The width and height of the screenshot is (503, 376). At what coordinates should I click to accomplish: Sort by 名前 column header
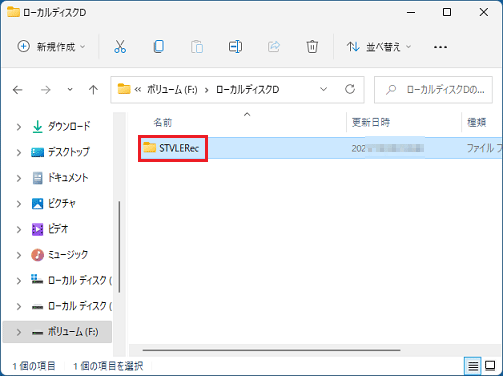[x=163, y=123]
